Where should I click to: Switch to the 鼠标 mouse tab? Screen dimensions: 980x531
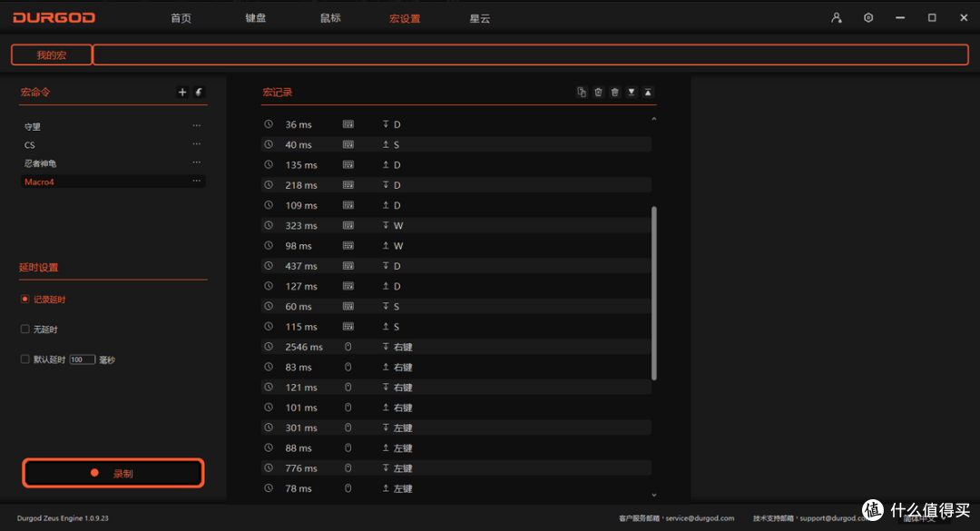tap(330, 18)
